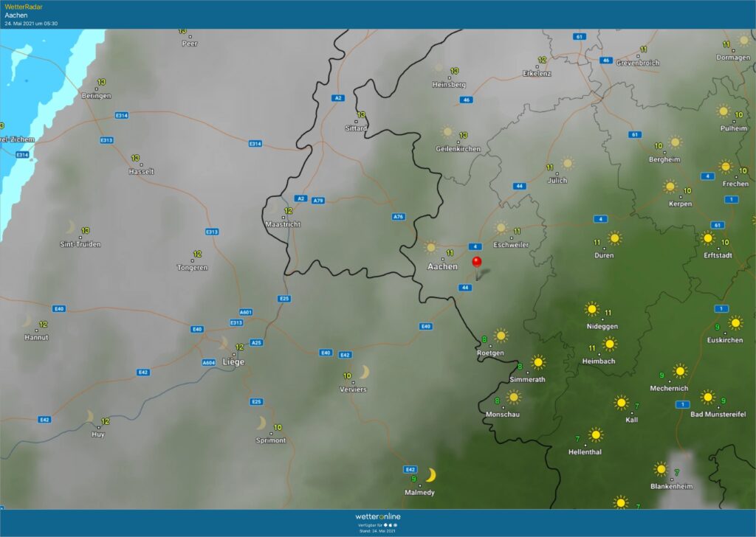Viewport: 756px width, 537px height.
Task: Click the A79 motorway sign near Maastricht
Action: point(317,201)
